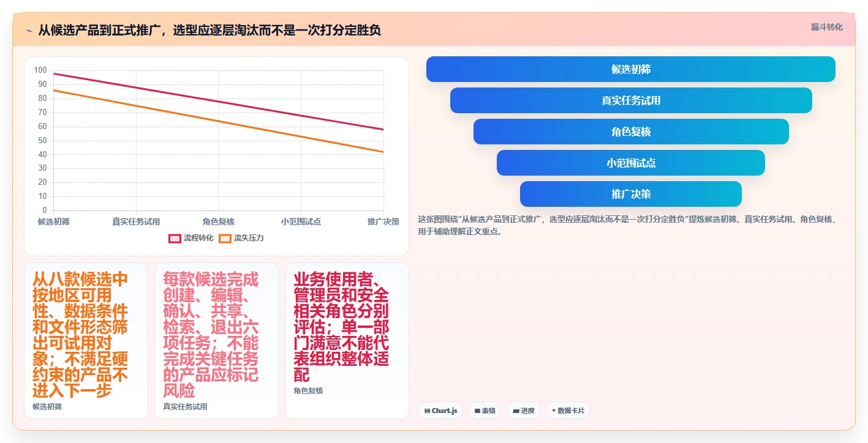Click the 表格 tag chip
This screenshot has width=868, height=443.
(485, 411)
